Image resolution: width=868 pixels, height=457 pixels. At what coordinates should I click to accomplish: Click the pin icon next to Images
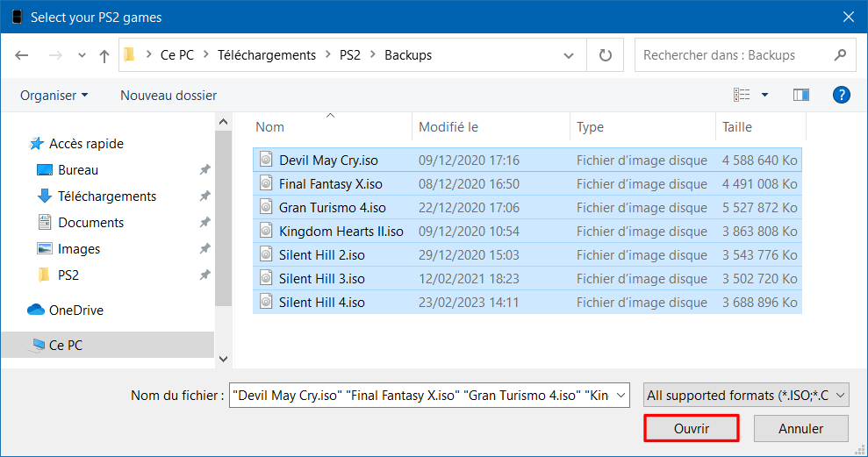pos(204,249)
